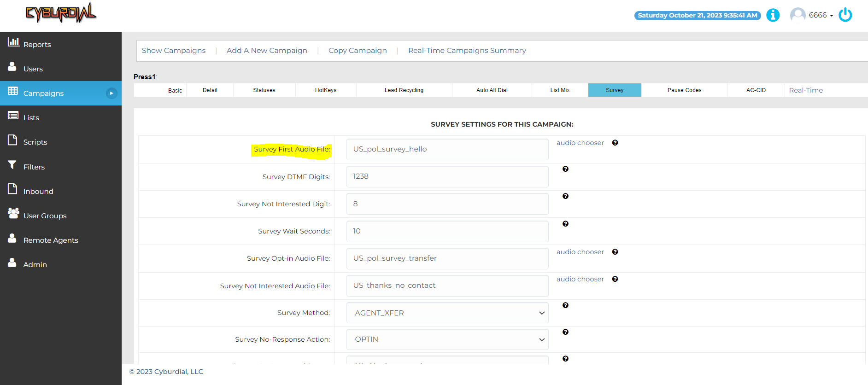Open the 6666 user account dropdown

pyautogui.click(x=821, y=15)
